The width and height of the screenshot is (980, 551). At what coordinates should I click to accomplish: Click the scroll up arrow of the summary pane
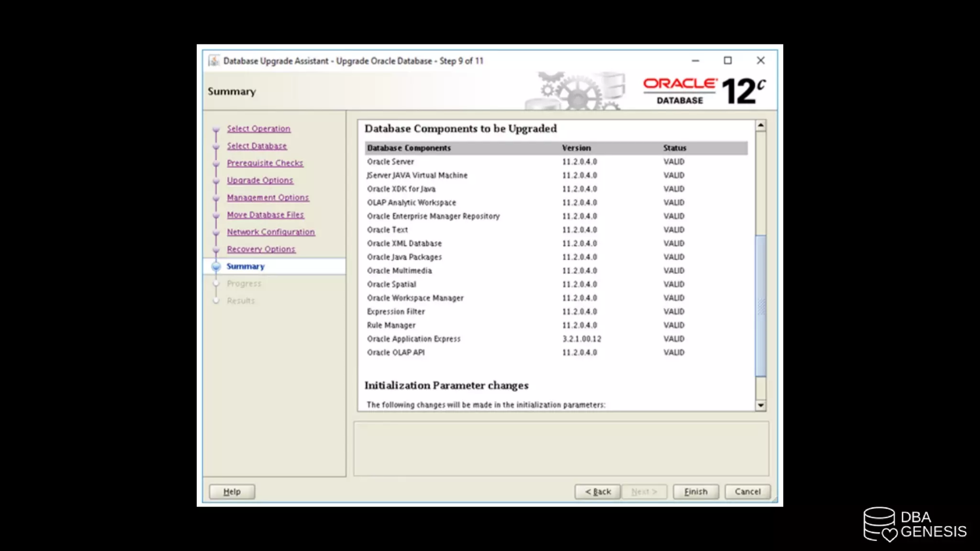click(760, 126)
